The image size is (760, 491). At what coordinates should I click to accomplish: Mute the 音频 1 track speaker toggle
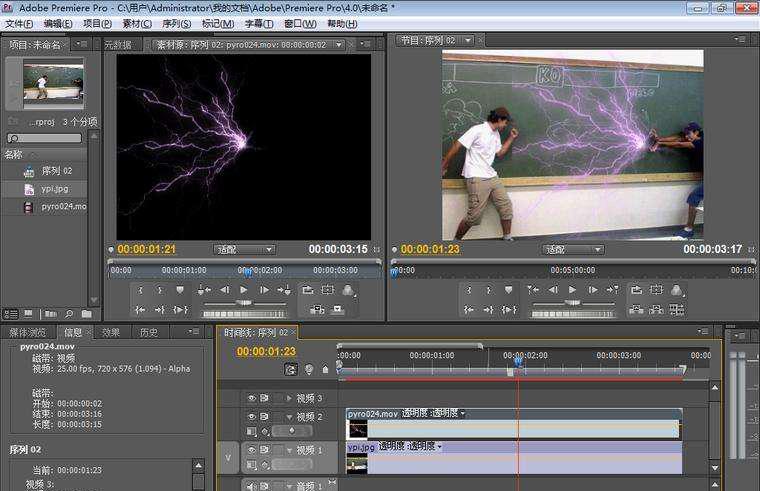pyautogui.click(x=252, y=486)
